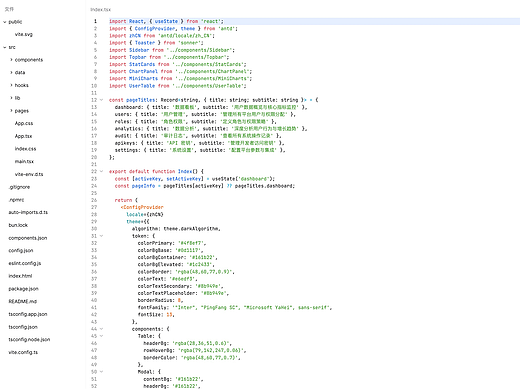Expand the components folder
This screenshot has width=520, height=390.
(11, 60)
